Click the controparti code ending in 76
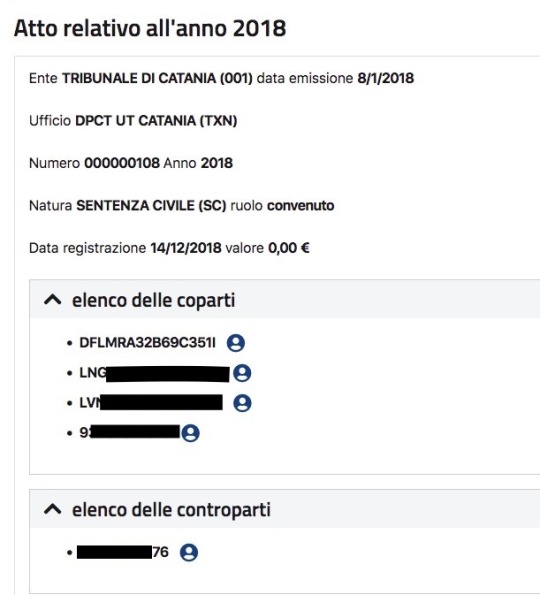Viewport: 540px width, 595px height. click(x=123, y=552)
